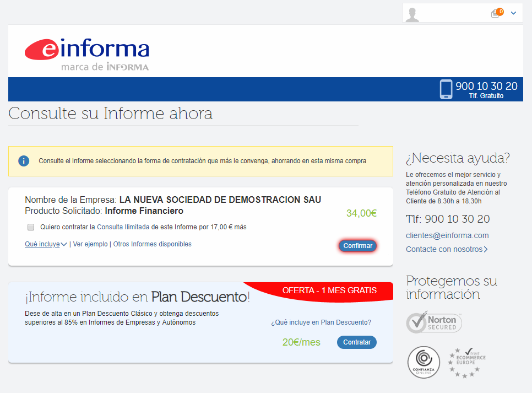Click the '¿Necesita ayuda?' heading
Image resolution: width=532 pixels, height=393 pixels.
point(458,158)
